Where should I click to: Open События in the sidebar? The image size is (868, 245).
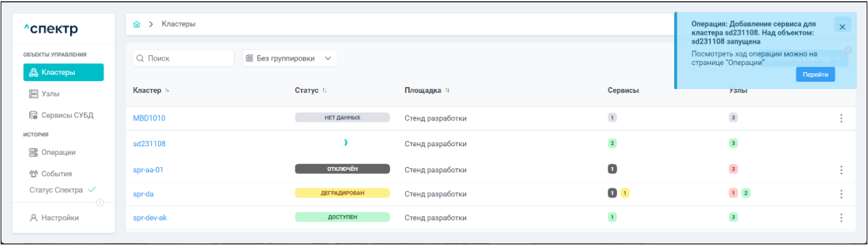pyautogui.click(x=63, y=174)
